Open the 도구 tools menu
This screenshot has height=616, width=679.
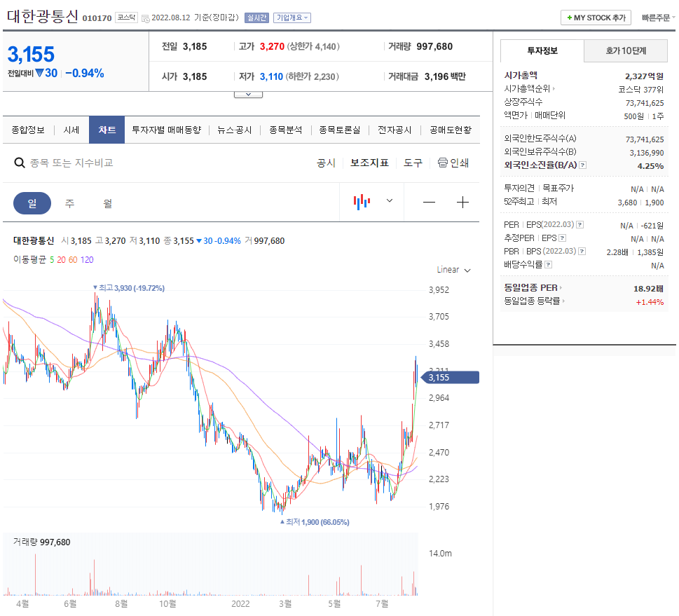pyautogui.click(x=413, y=163)
